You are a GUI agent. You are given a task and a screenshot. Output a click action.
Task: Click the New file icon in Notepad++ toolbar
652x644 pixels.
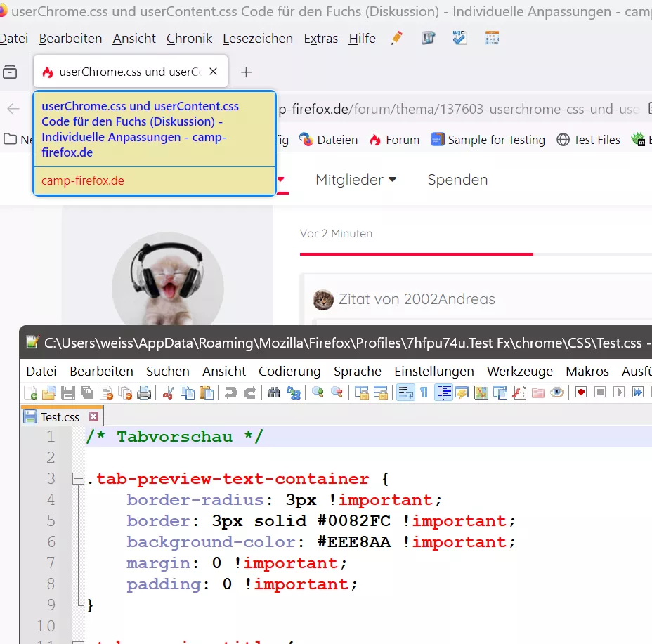coord(31,393)
